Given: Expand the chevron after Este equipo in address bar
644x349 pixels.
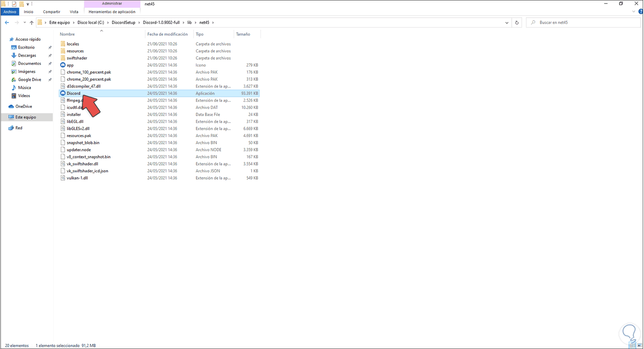Looking at the screenshot, I should (x=74, y=22).
